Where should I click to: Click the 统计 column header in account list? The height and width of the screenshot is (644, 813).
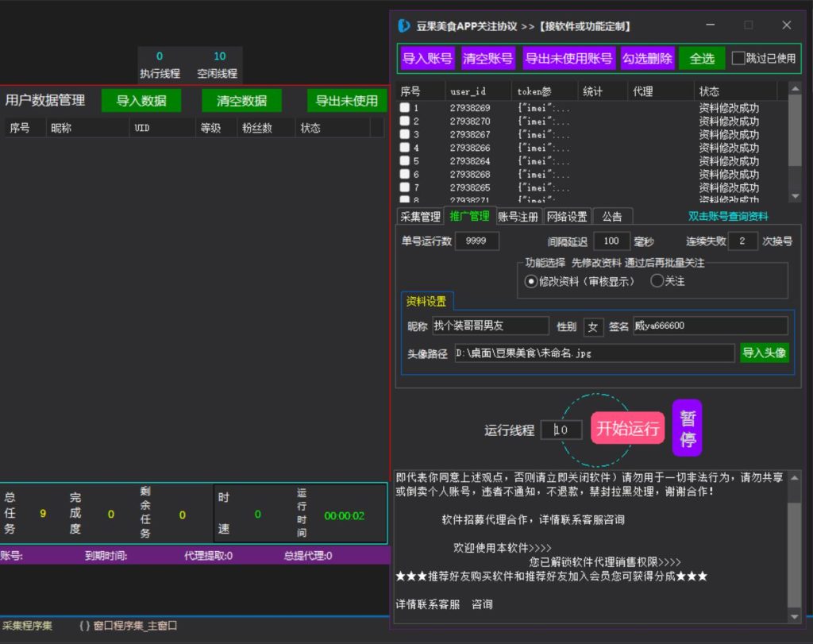point(603,91)
